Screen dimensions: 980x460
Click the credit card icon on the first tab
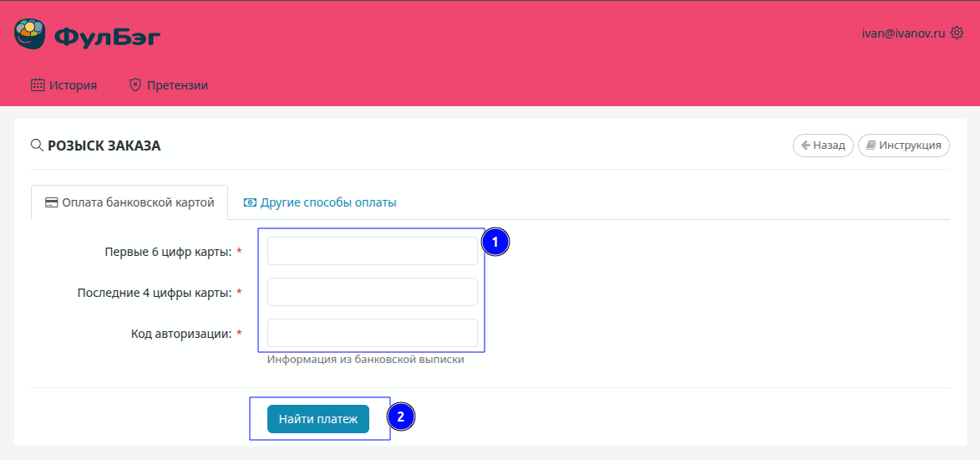coord(51,202)
